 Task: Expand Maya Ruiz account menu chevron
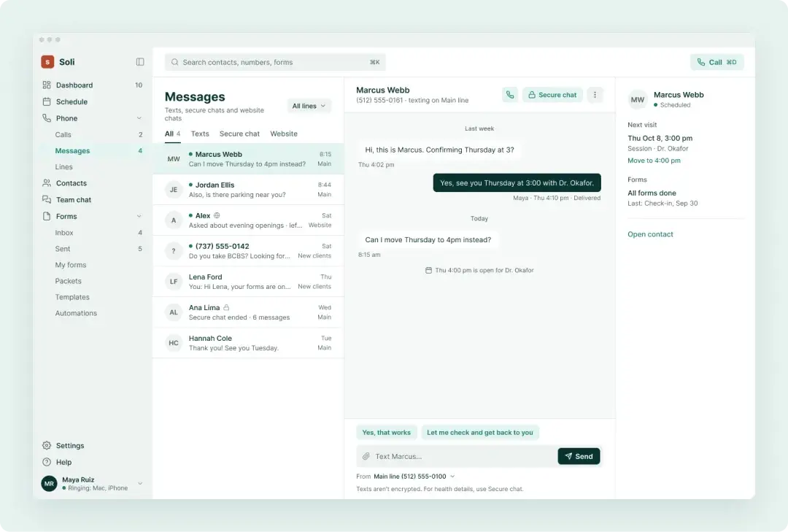point(140,484)
